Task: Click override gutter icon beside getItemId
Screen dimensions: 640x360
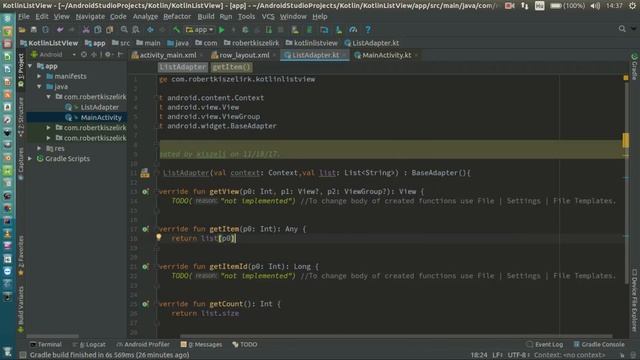Action: [145, 267]
